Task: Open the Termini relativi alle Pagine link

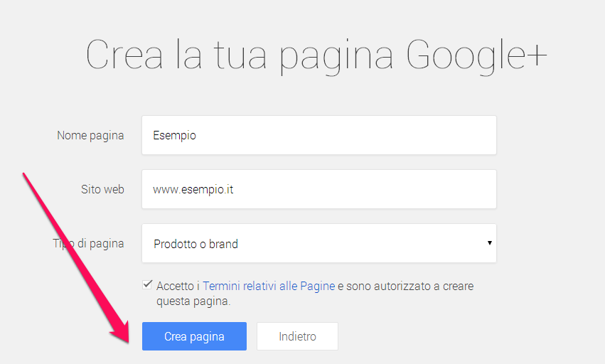Action: pyautogui.click(x=268, y=286)
